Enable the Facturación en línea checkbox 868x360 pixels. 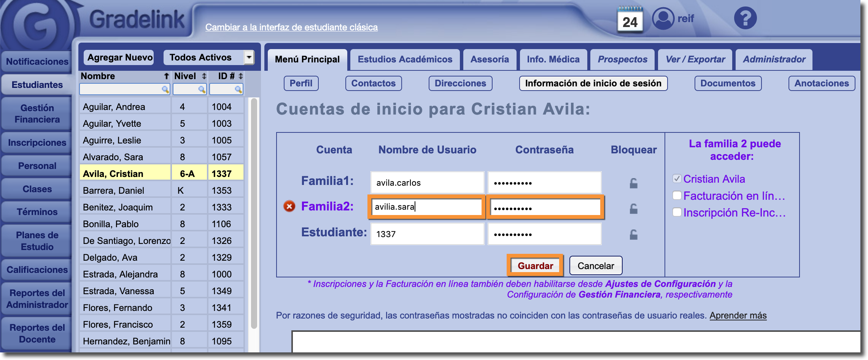point(677,196)
